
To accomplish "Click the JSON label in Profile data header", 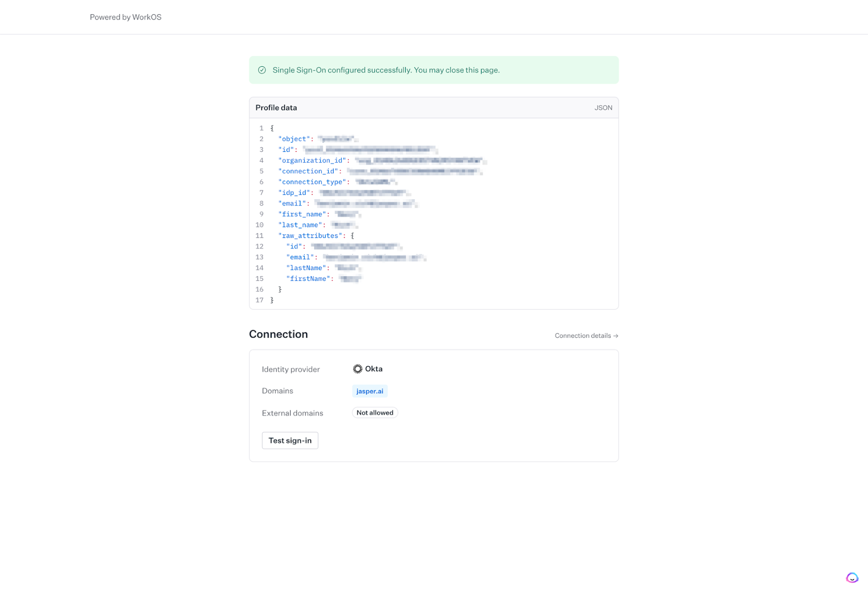I will coord(603,108).
